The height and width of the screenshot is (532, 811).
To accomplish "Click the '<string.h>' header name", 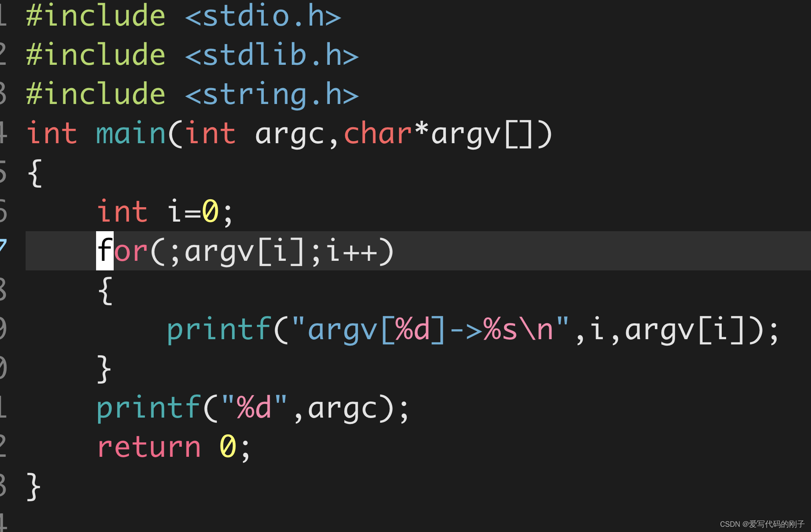I will [272, 95].
